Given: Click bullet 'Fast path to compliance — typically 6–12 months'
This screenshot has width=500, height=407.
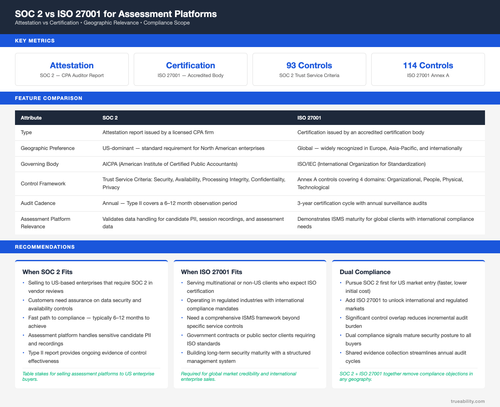Looking at the screenshot, I should click(x=89, y=322).
